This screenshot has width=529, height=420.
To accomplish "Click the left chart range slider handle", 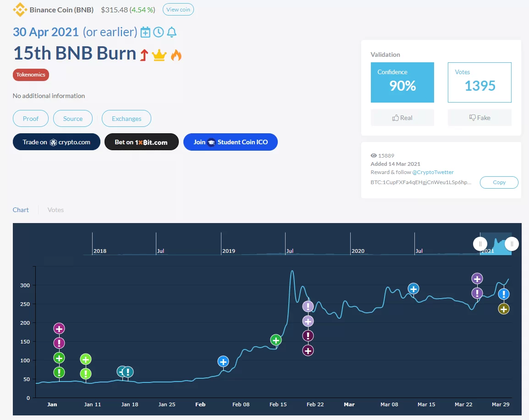I will click(480, 244).
